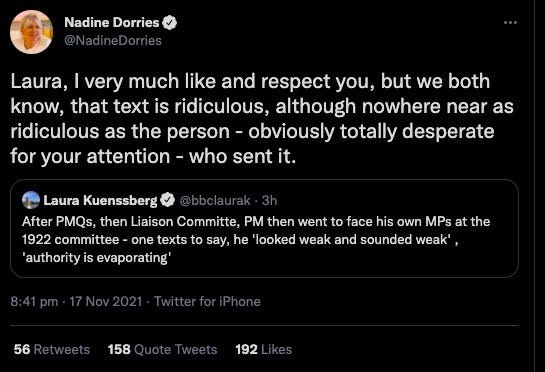545x372 pixels.
Task: Click Nadine Dorries verified badge
Action: tap(170, 23)
